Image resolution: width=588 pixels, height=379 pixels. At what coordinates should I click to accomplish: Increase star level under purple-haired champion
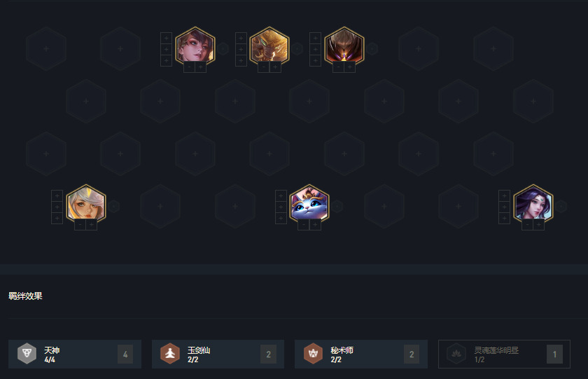point(538,225)
